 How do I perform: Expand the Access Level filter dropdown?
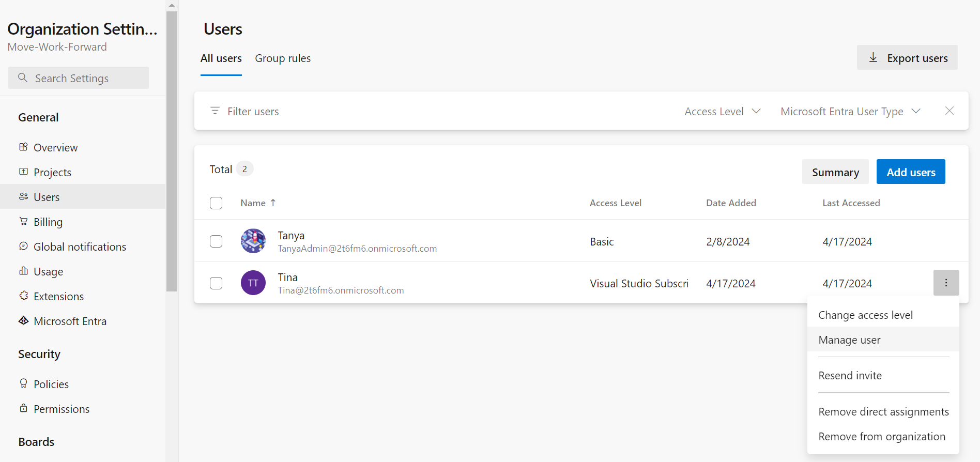point(722,111)
